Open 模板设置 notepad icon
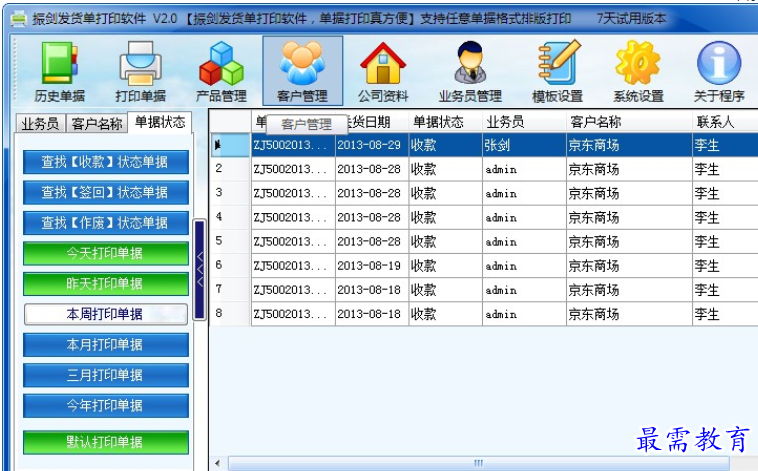 tap(557, 71)
